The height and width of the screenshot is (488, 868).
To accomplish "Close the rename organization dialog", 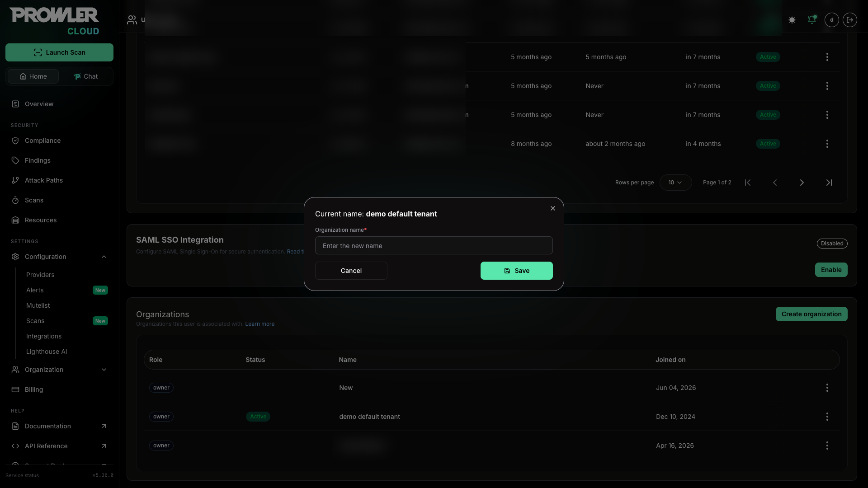I will (553, 208).
